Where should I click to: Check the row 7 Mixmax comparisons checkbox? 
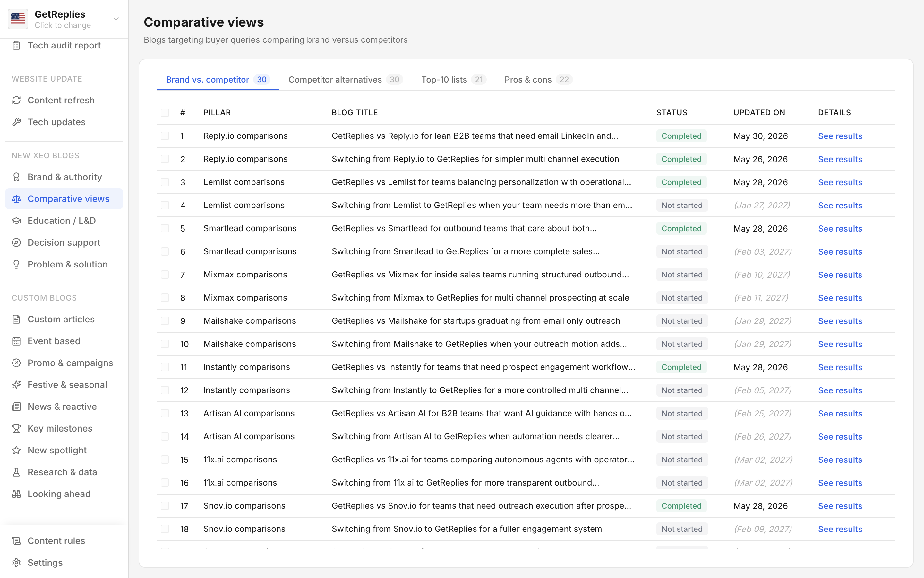pyautogui.click(x=165, y=275)
